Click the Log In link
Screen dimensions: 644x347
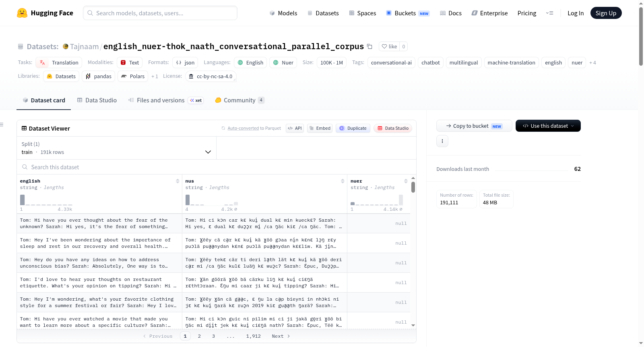click(576, 13)
